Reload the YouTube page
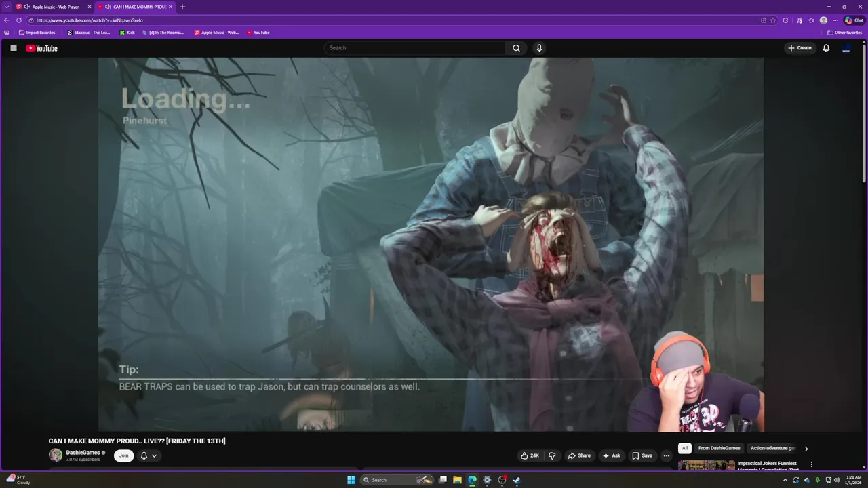The width and height of the screenshot is (868, 488). click(x=19, y=20)
